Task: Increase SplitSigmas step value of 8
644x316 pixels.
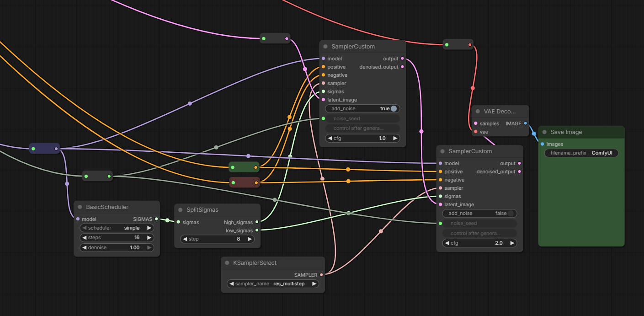Action: [x=250, y=239]
